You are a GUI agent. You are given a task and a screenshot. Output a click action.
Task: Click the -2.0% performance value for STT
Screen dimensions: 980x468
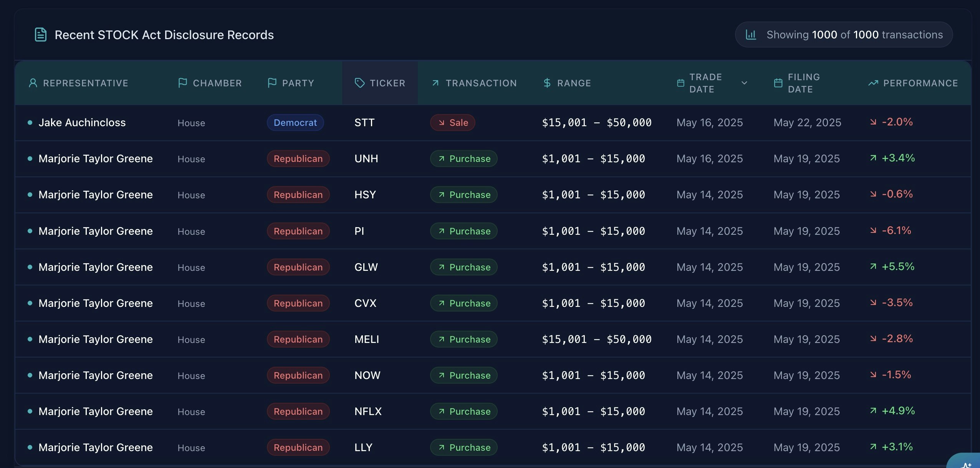[897, 122]
